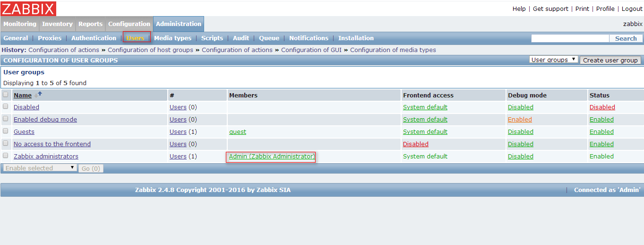Open the Notifications submenu
The height and width of the screenshot is (245, 644).
309,38
